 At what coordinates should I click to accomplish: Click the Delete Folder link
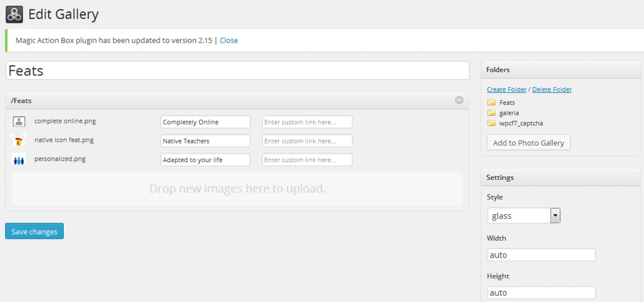point(552,90)
